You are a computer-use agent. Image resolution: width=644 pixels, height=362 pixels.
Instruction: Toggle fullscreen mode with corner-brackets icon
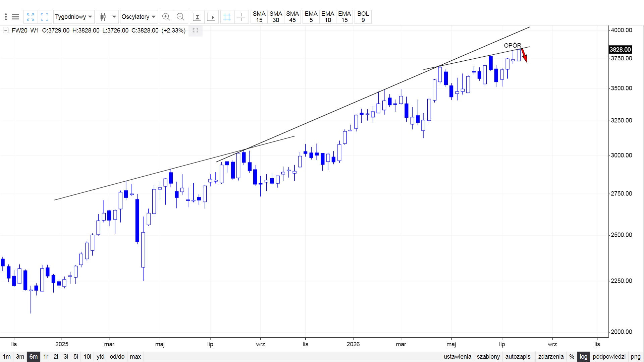(44, 17)
